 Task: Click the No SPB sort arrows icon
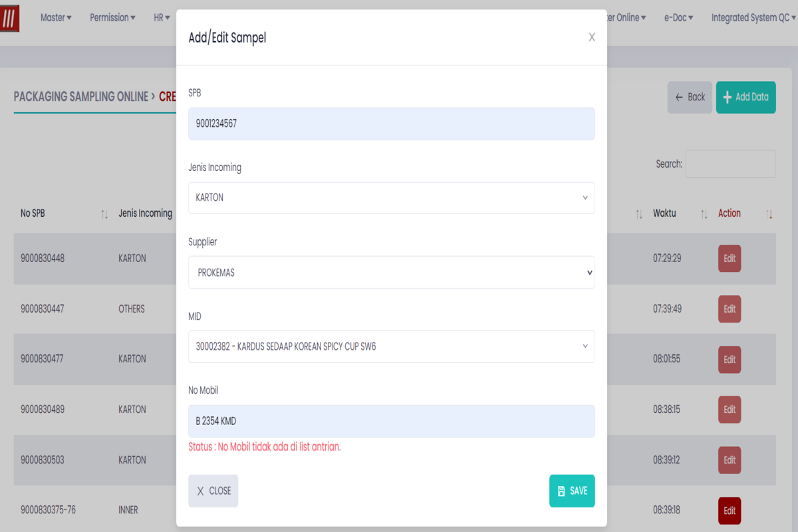[x=104, y=214]
